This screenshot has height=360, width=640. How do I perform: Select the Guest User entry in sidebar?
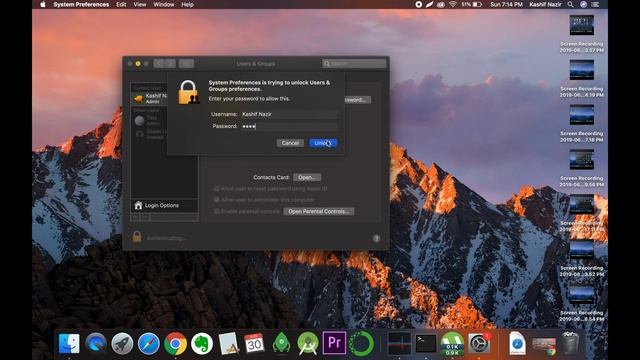pos(149,134)
